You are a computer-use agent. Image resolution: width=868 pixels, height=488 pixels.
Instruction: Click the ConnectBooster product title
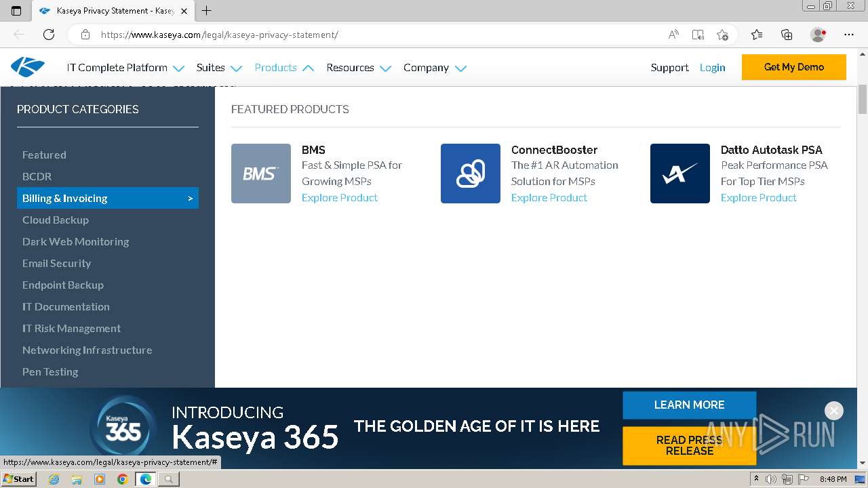click(554, 150)
